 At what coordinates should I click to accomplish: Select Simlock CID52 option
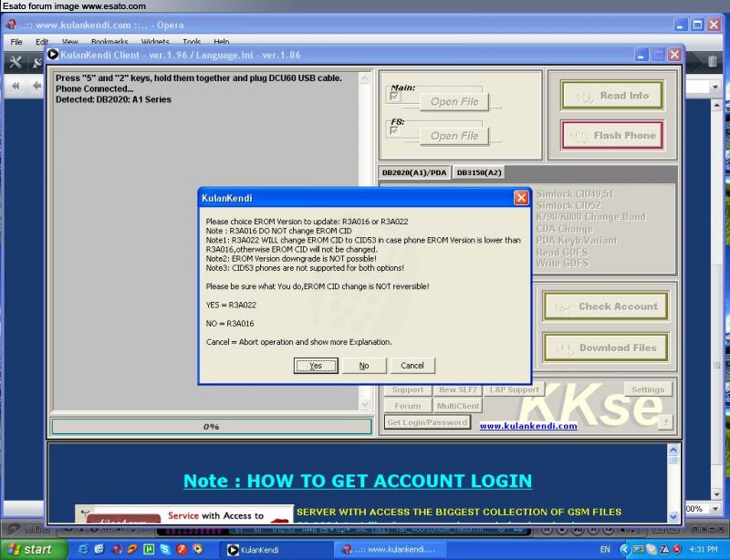(568, 205)
